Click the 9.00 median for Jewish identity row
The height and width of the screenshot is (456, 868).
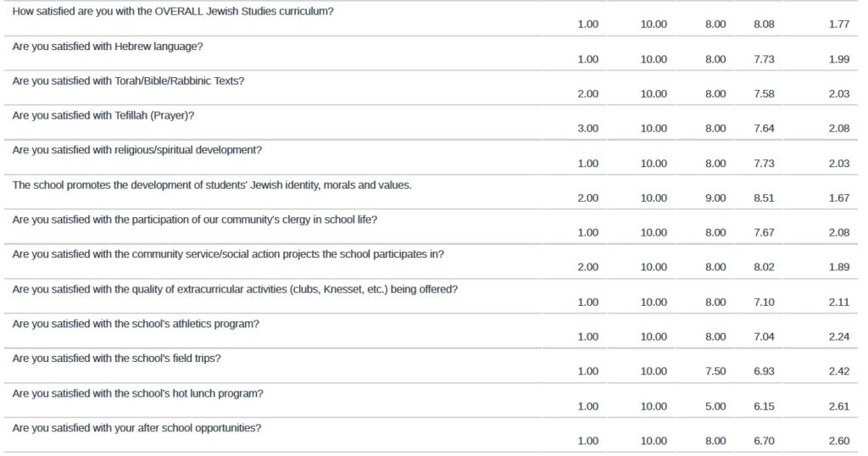[x=715, y=198]
